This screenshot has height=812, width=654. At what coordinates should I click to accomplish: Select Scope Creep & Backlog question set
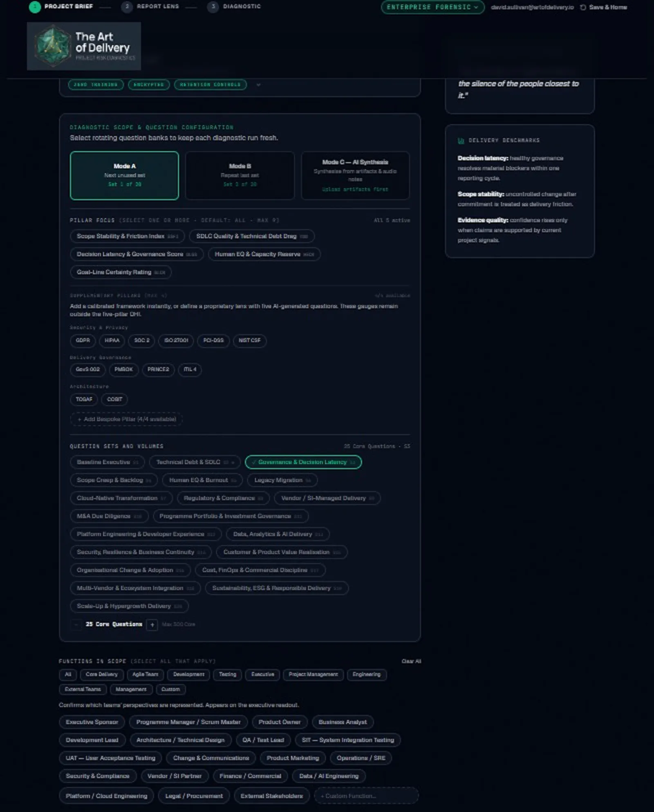[114, 480]
